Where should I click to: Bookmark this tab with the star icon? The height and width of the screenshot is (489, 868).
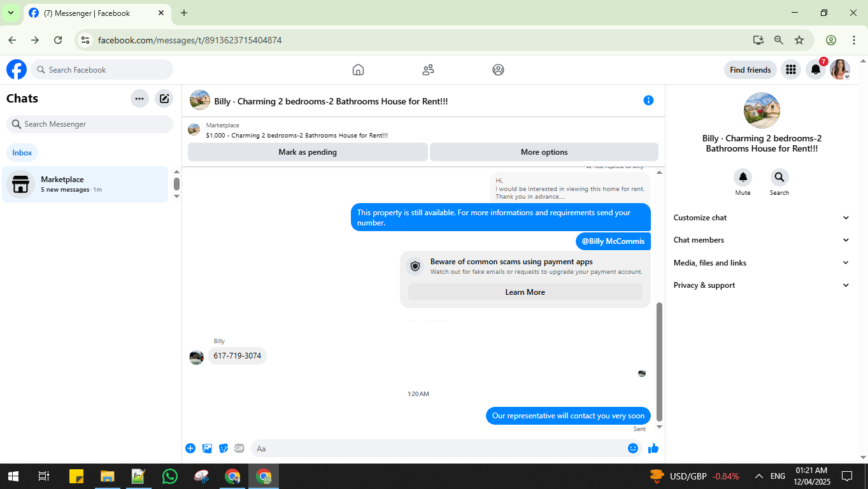point(799,40)
